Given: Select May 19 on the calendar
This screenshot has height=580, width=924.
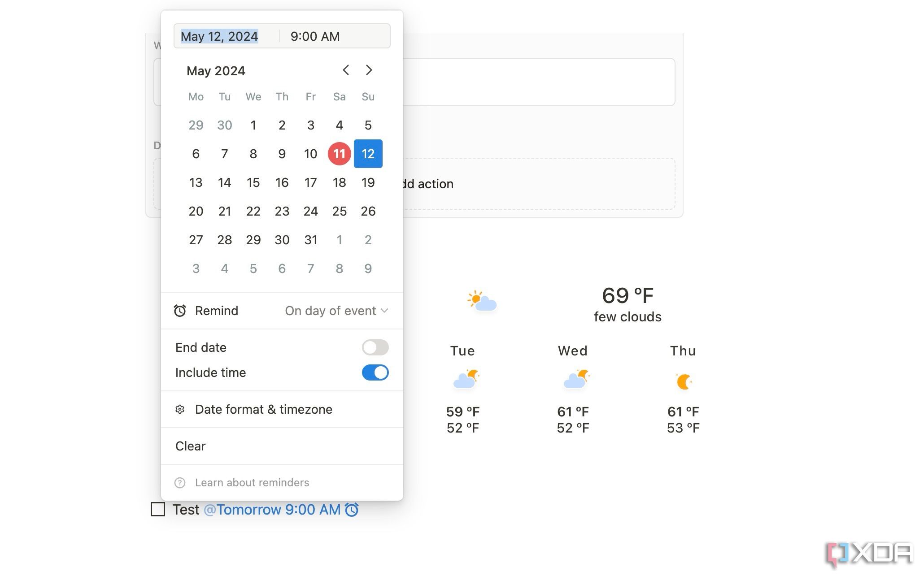Looking at the screenshot, I should point(368,182).
